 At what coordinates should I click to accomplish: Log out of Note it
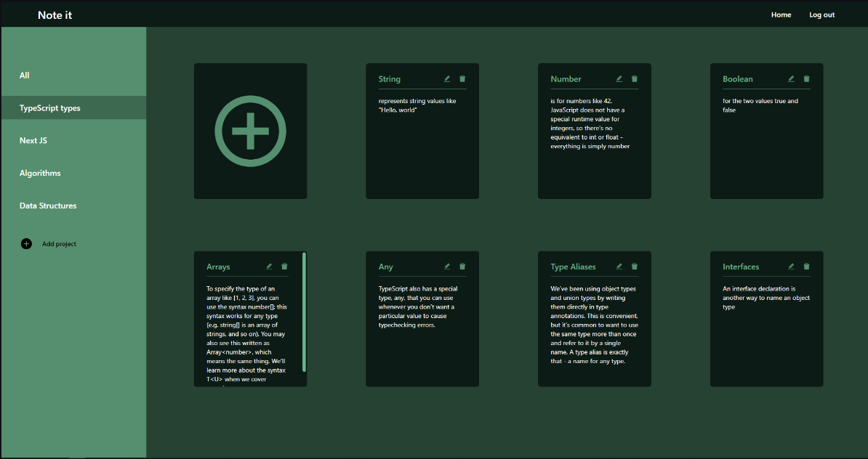(821, 15)
